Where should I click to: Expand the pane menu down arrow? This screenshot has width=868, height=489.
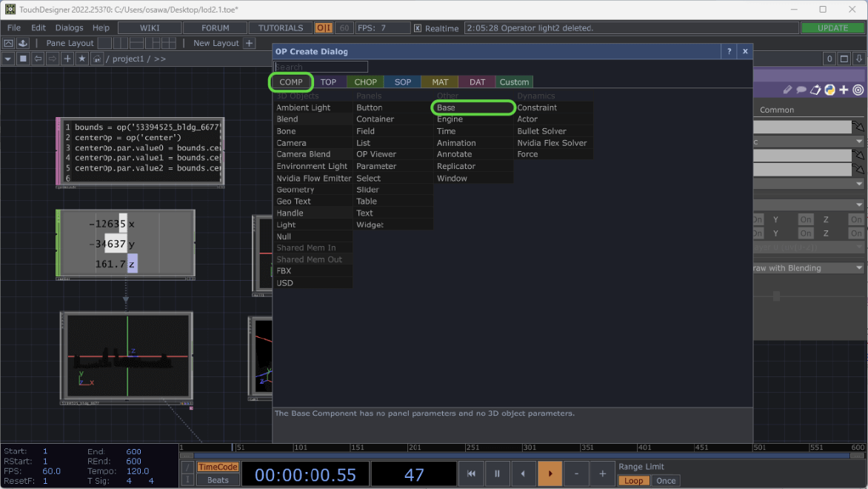pos(8,59)
